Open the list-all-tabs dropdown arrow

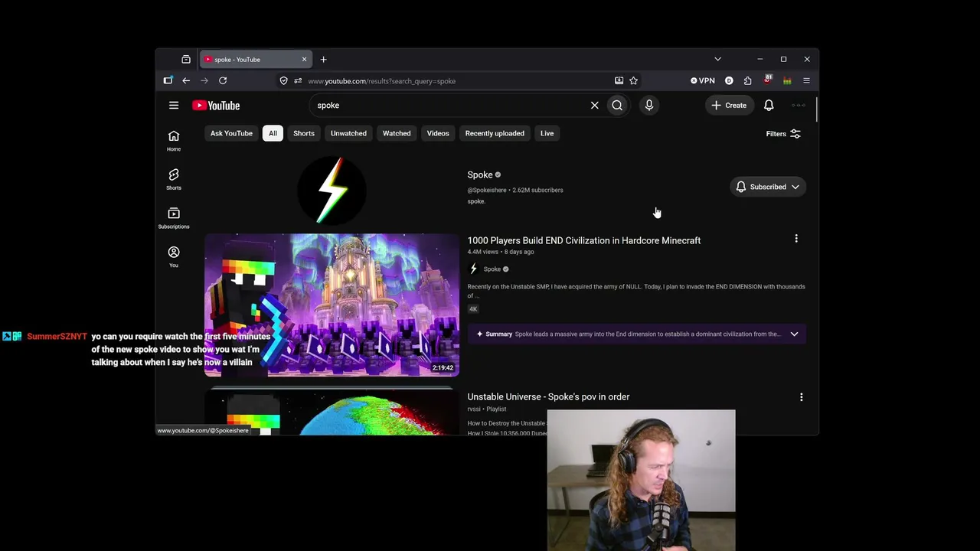(x=717, y=59)
